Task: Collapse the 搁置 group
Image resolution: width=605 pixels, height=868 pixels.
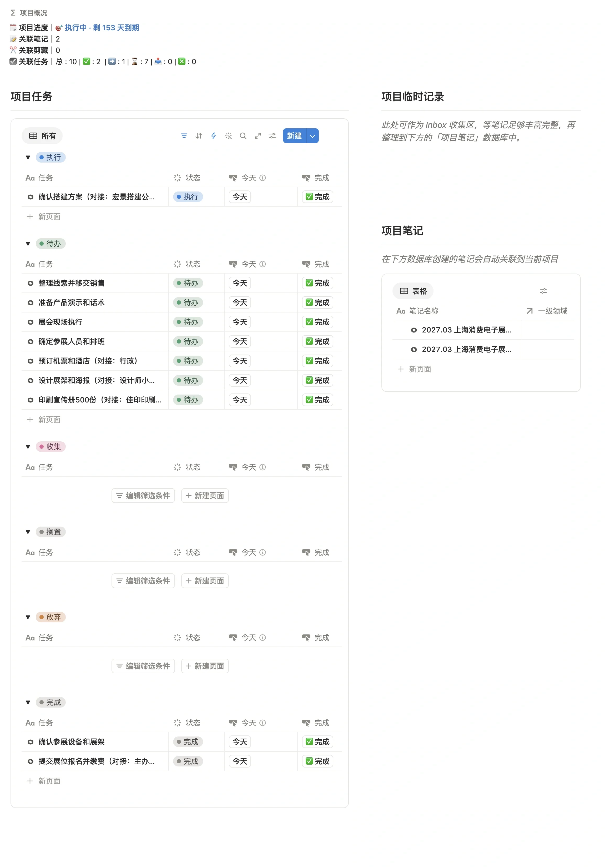Action: point(28,532)
